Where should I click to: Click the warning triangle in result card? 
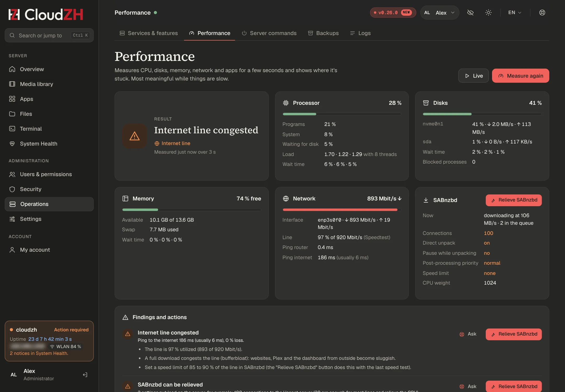[134, 136]
